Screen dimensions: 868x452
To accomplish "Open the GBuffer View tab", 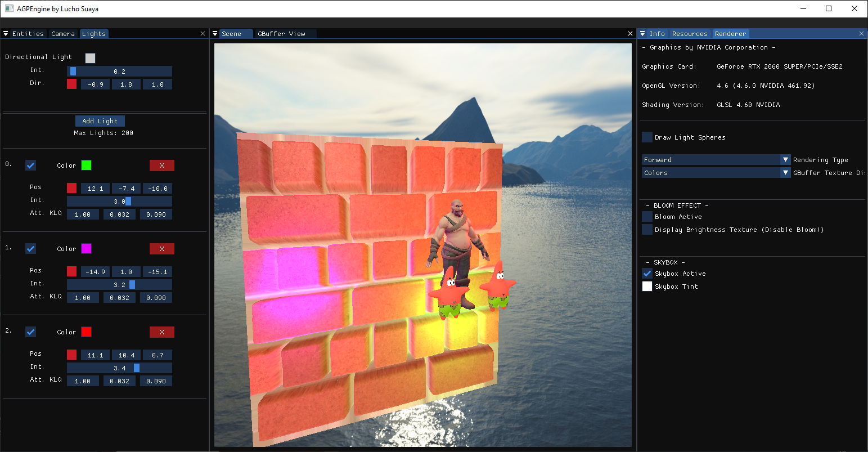I will coord(281,34).
